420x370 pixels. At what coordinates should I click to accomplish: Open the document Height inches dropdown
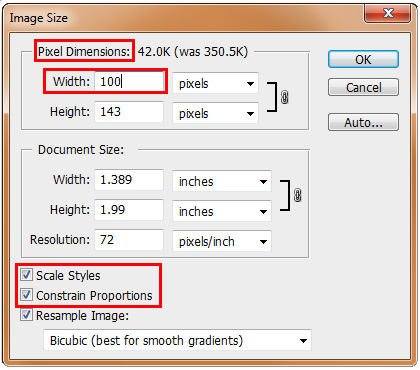coord(222,211)
